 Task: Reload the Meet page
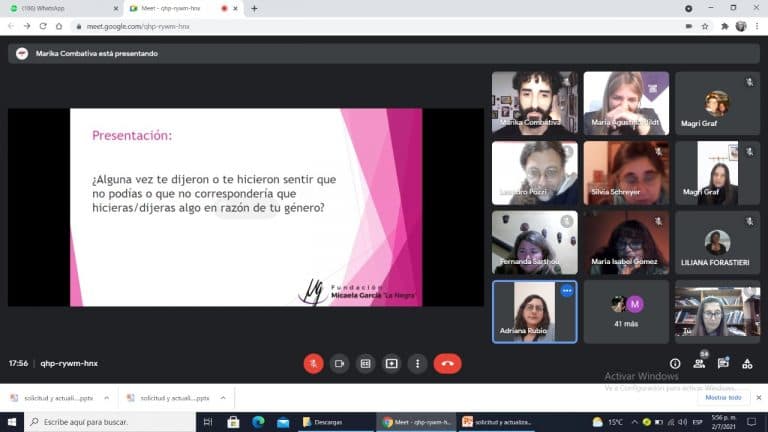click(x=43, y=26)
